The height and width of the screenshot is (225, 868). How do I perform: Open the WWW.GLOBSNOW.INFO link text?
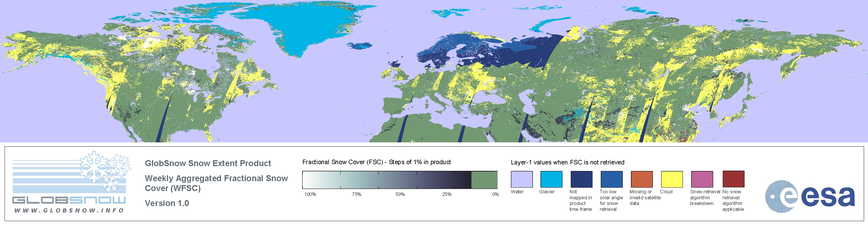coord(69,211)
